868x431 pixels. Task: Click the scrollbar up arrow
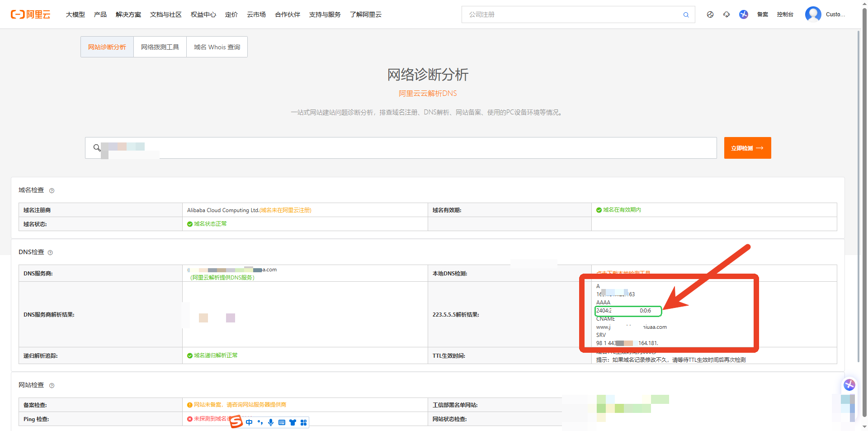coord(864,4)
